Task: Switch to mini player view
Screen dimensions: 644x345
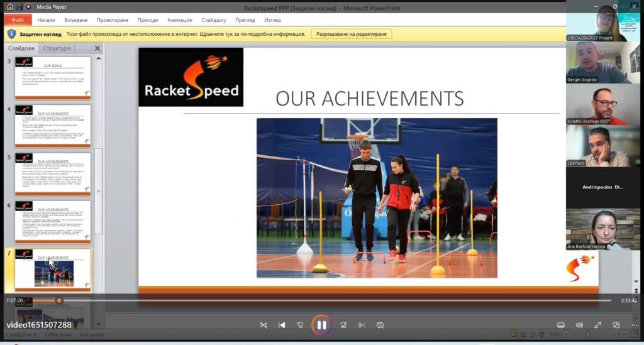Action: pos(616,325)
